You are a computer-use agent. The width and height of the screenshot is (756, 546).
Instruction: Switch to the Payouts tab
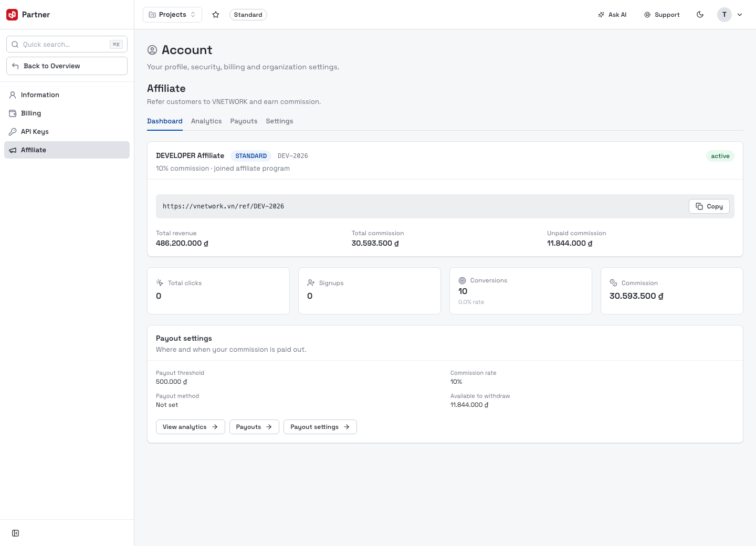[244, 121]
